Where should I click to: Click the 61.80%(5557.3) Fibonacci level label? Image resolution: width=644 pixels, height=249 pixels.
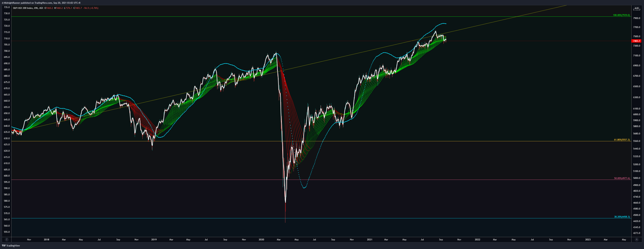tap(622, 140)
